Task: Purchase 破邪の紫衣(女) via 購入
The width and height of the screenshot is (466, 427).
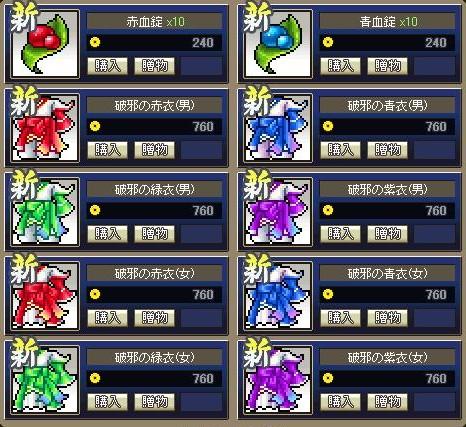Action: 340,402
